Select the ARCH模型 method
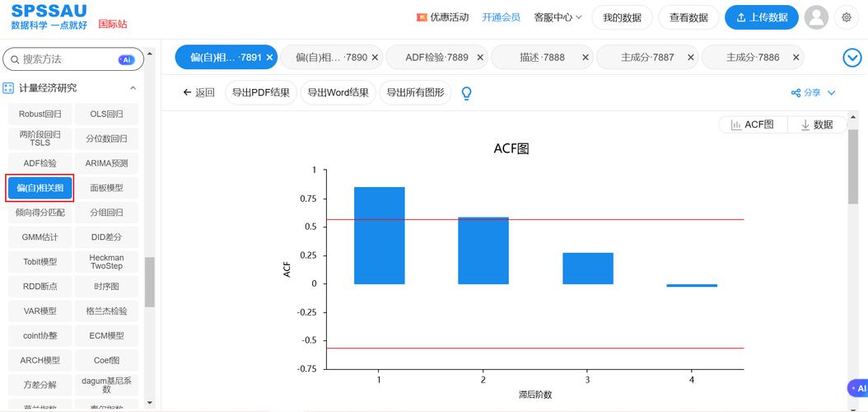 coord(40,360)
